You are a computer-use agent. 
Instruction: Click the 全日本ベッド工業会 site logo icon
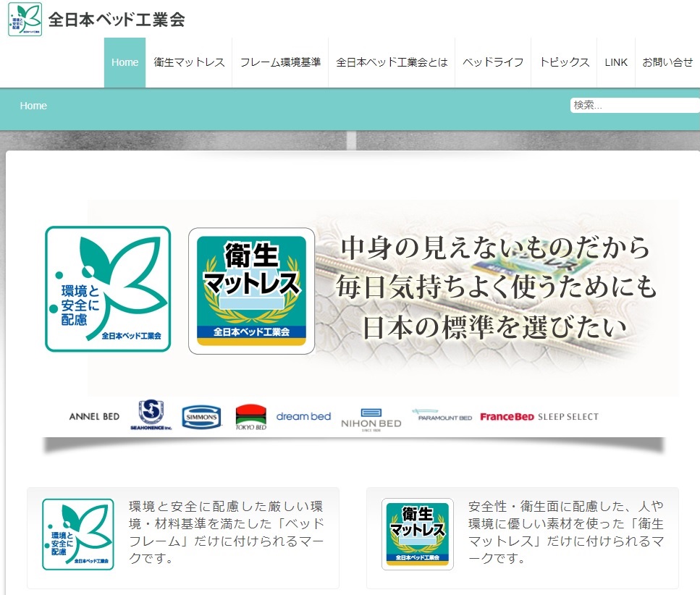(25, 20)
